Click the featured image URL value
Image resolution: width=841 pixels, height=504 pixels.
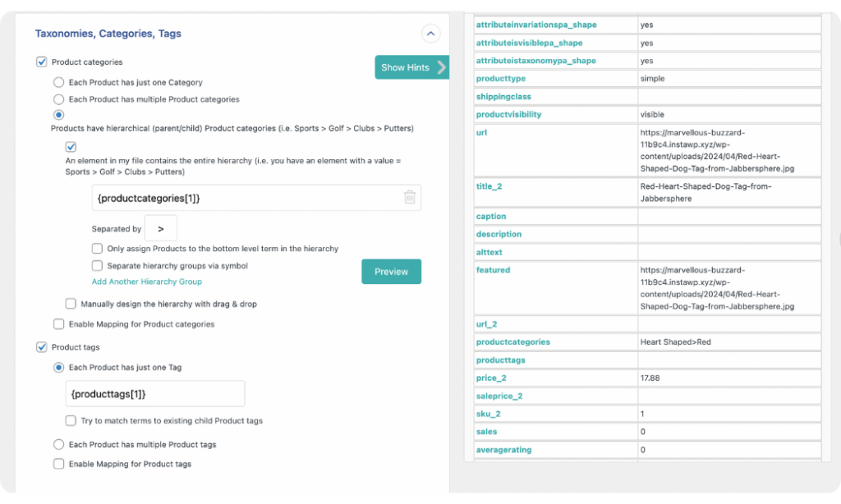(717, 288)
